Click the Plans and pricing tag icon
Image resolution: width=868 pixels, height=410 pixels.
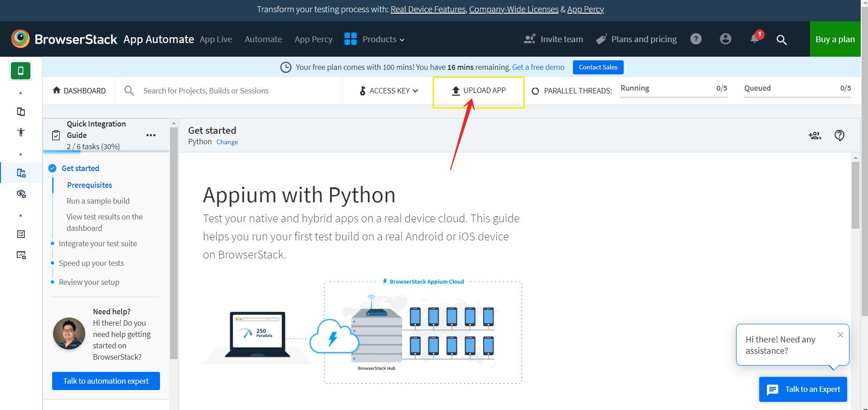tap(601, 39)
